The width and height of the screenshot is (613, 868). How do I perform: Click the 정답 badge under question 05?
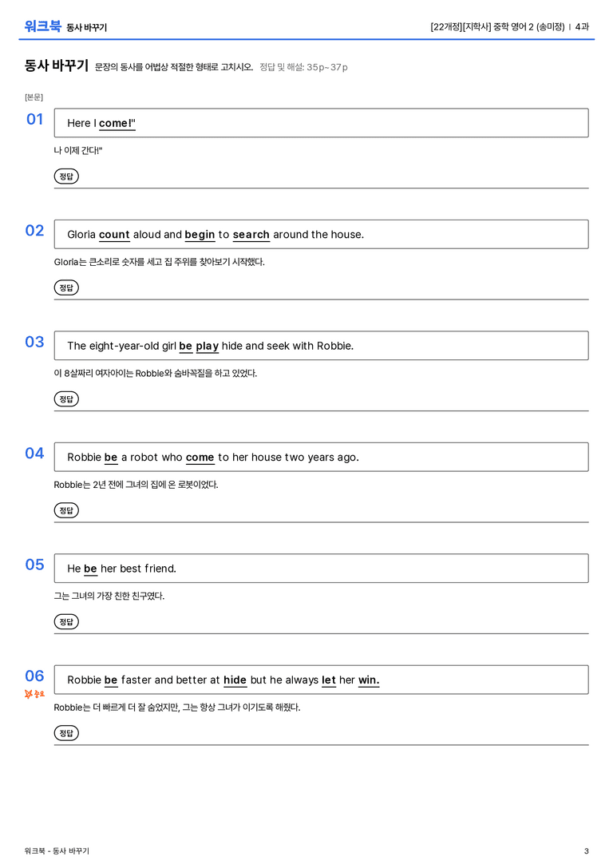pyautogui.click(x=66, y=622)
